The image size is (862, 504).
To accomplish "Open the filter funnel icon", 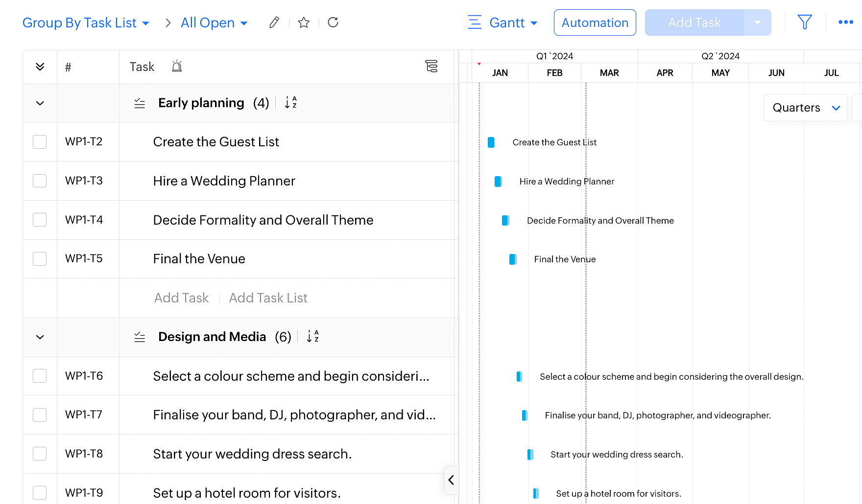I will [x=804, y=22].
